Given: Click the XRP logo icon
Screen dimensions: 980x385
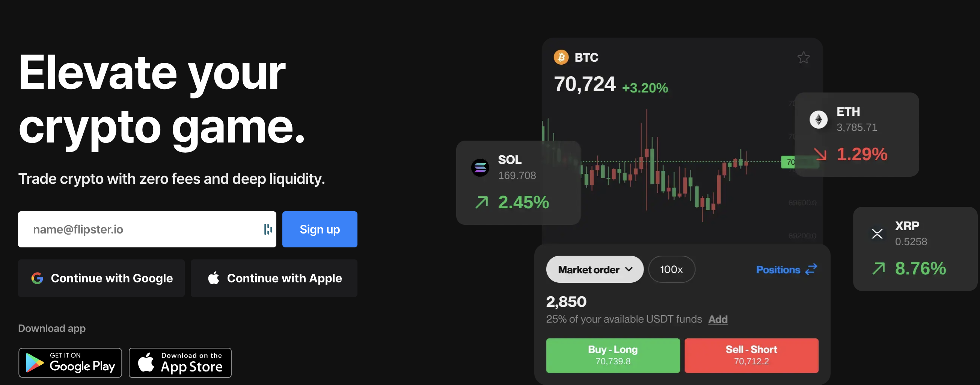Looking at the screenshot, I should tap(877, 233).
